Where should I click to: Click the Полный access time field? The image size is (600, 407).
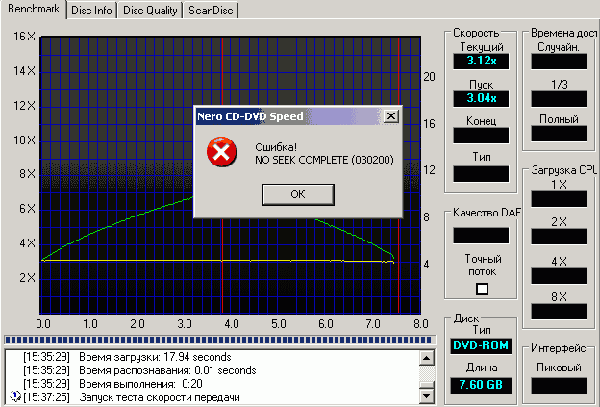559,133
